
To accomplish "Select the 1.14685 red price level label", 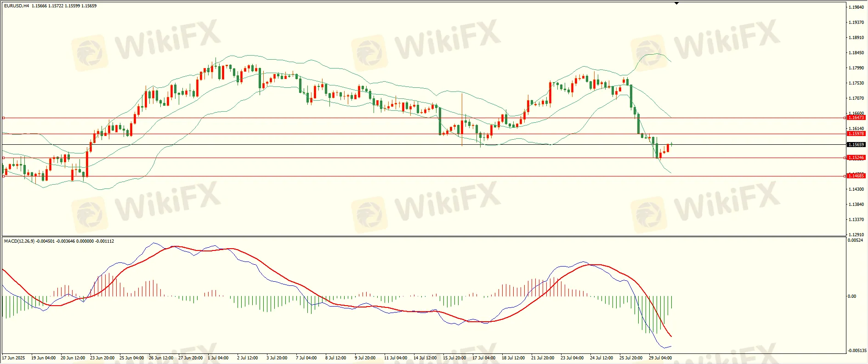I will tap(856, 176).
